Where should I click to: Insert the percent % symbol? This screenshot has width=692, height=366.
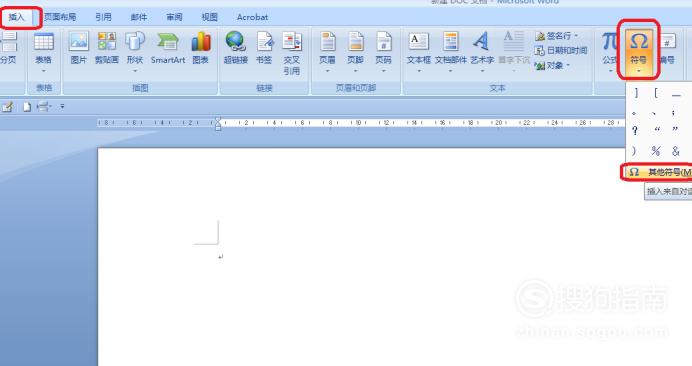[x=656, y=151]
